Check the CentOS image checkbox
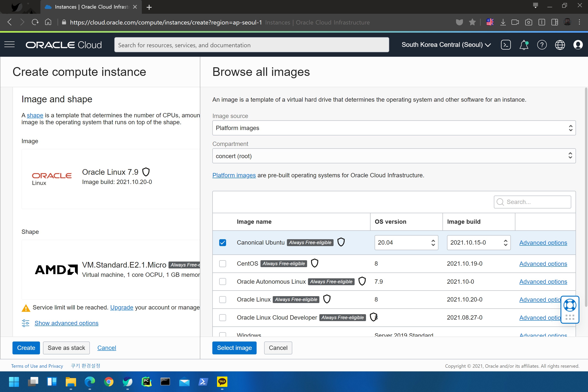This screenshot has width=588, height=392. (x=222, y=264)
